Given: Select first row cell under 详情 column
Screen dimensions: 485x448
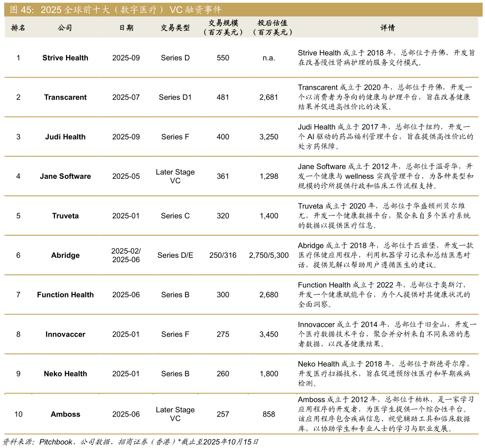Looking at the screenshot, I should (x=387, y=57).
